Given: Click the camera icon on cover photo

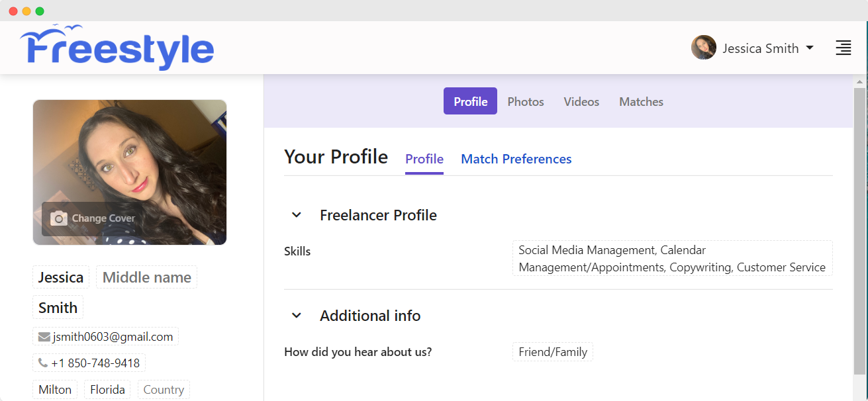Looking at the screenshot, I should pos(59,218).
